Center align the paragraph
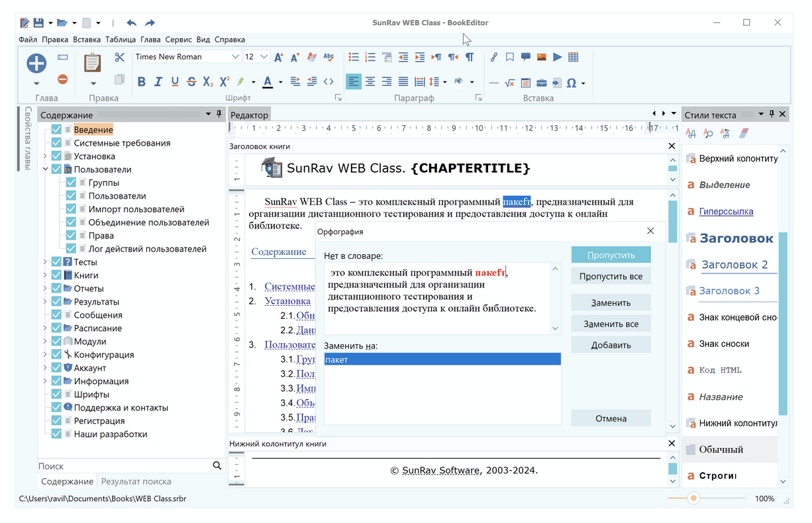 pos(370,82)
